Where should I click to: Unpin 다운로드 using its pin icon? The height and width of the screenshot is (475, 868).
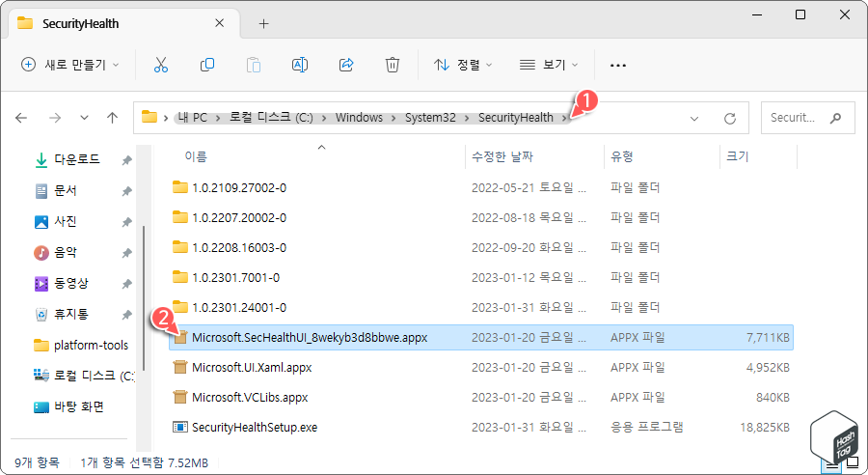(126, 160)
